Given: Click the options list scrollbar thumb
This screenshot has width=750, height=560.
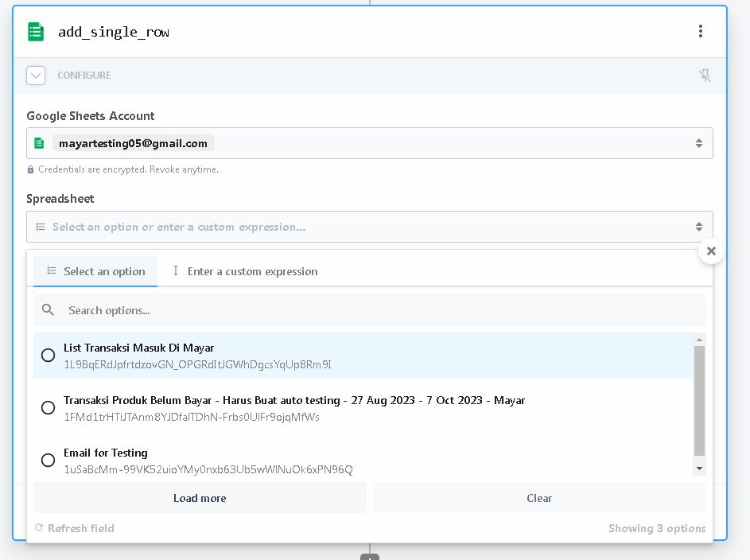Looking at the screenshot, I should tap(699, 401).
